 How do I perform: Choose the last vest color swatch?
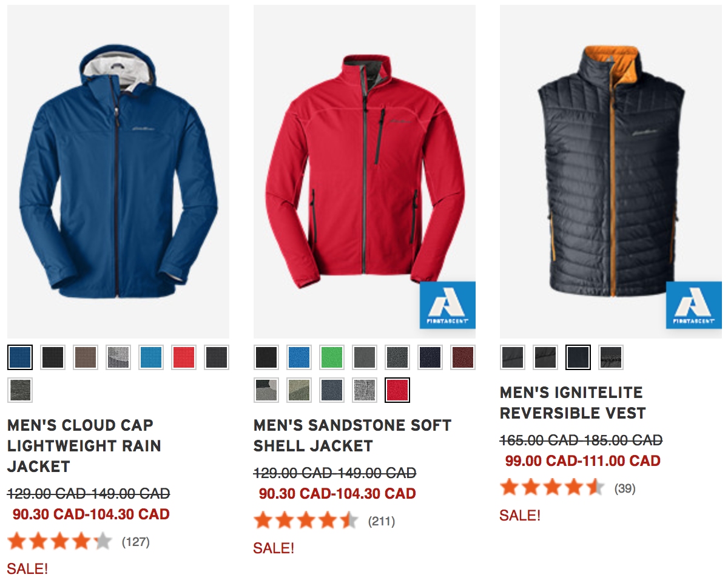coord(611,357)
